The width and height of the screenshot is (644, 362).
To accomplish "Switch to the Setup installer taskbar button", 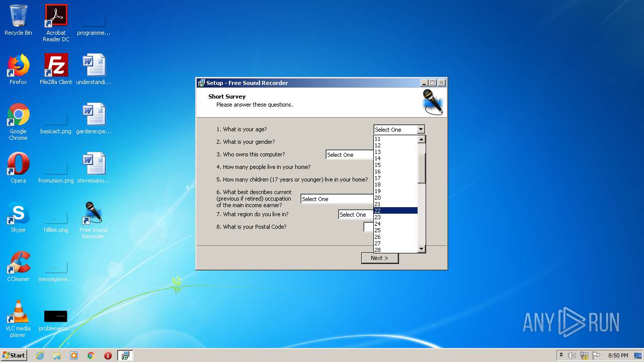I will (x=125, y=355).
